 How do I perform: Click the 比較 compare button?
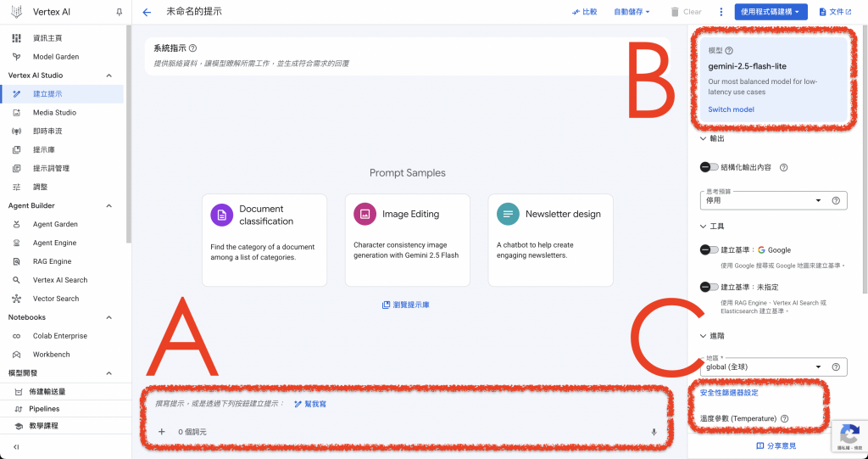(585, 12)
